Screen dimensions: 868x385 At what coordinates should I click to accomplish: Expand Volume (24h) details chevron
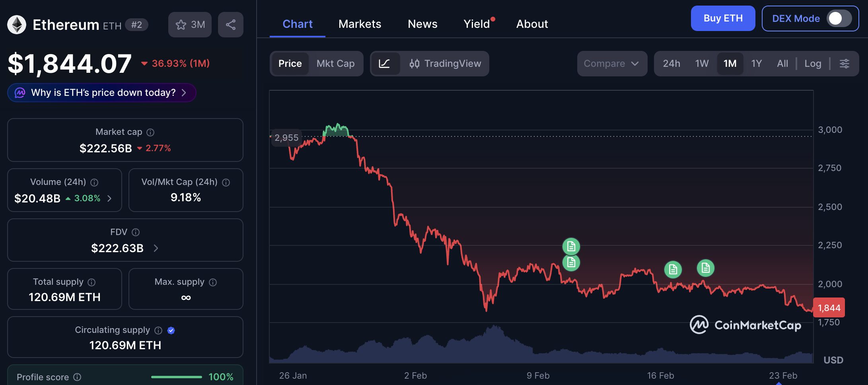109,198
